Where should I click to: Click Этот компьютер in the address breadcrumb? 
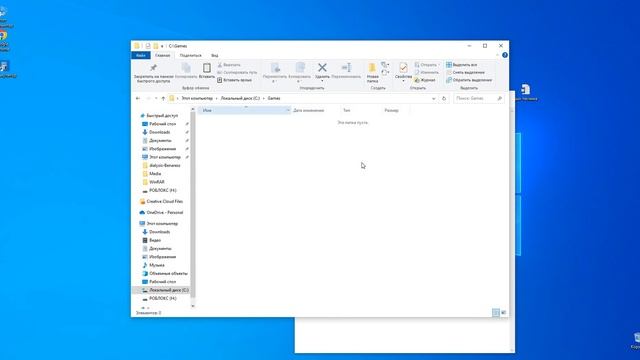click(x=197, y=98)
